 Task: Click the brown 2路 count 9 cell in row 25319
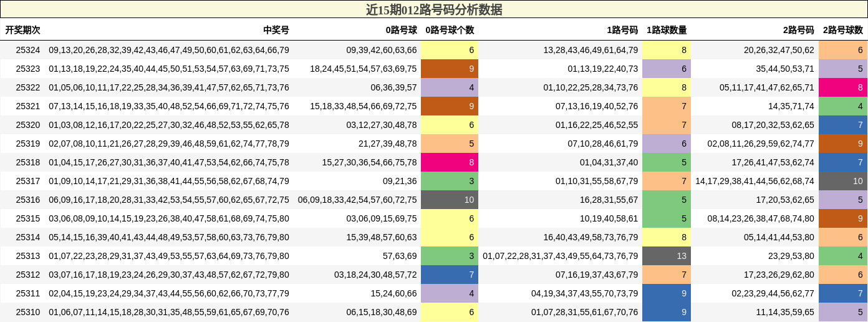click(843, 144)
